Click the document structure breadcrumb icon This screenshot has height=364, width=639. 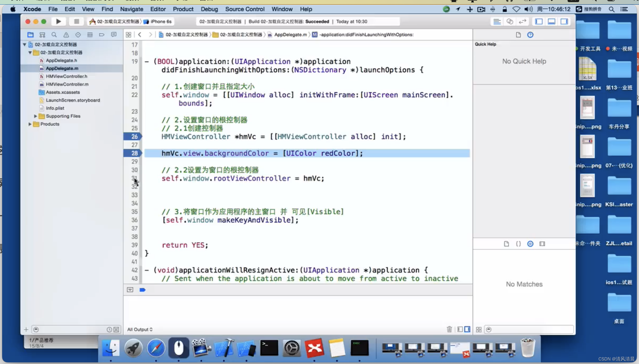point(129,34)
